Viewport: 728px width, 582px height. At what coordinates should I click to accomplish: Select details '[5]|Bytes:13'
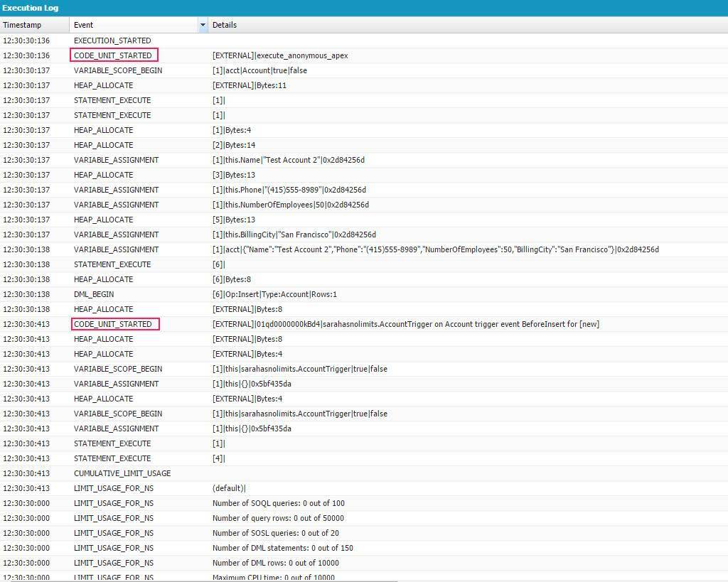point(233,220)
